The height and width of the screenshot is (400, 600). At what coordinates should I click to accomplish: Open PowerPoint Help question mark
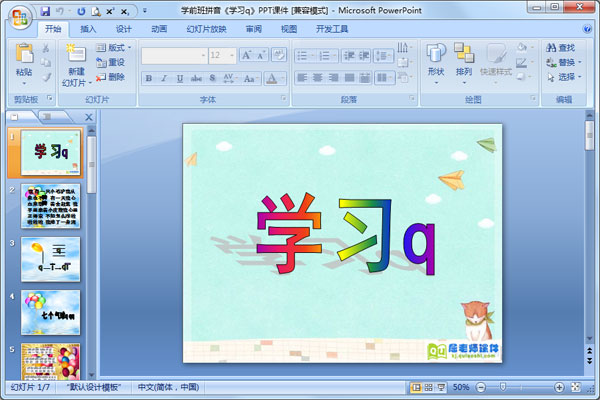[x=587, y=29]
